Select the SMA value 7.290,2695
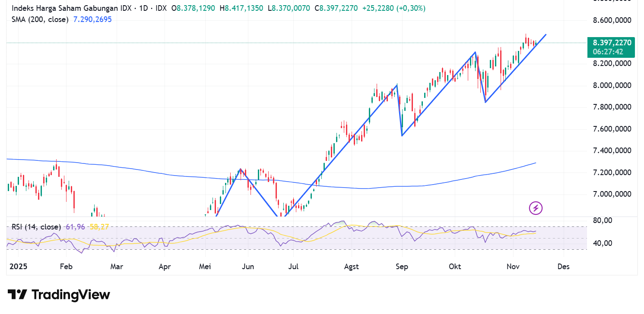The image size is (644, 314). [92, 19]
